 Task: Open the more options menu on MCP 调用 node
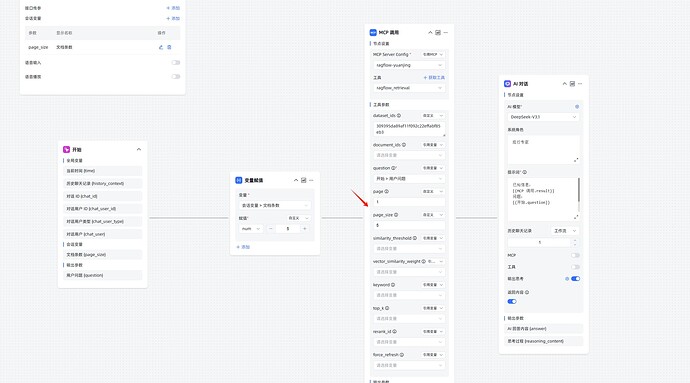(x=446, y=33)
